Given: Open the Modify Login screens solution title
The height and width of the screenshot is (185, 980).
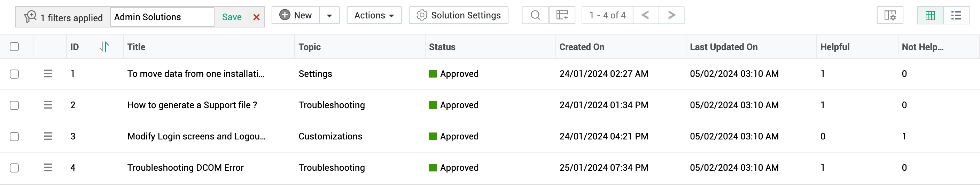Looking at the screenshot, I should pos(196,136).
